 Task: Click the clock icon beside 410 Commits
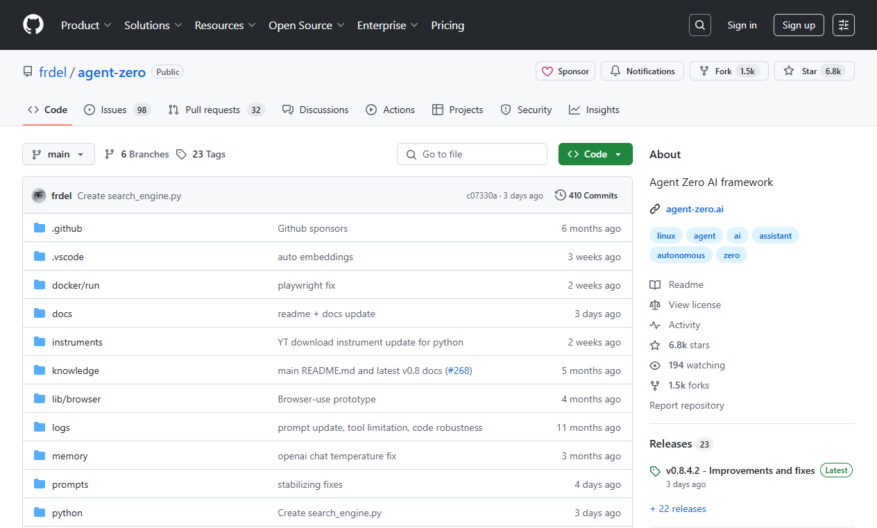[560, 195]
